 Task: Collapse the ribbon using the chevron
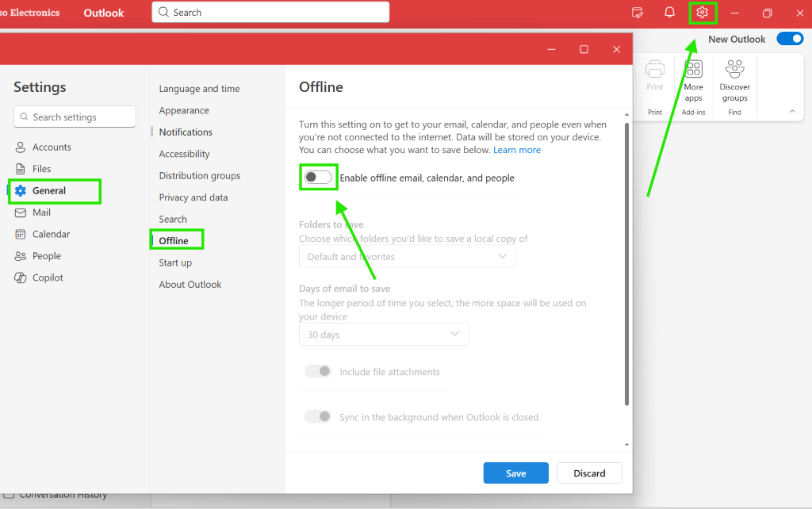[x=792, y=111]
